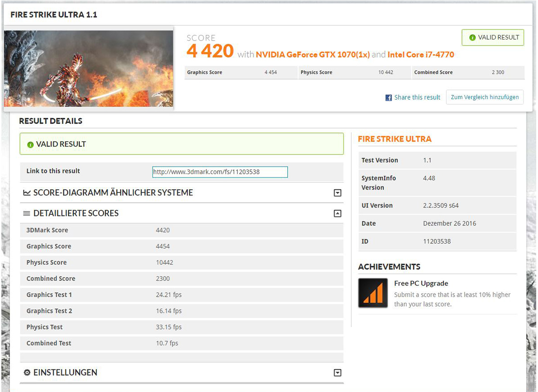The width and height of the screenshot is (538, 392).
Task: Click the Fire Strike scene thumbnail image
Action: pos(89,69)
